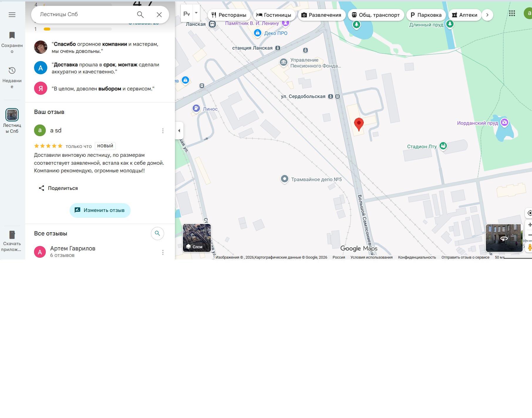
Task: Open options for Артем Гаврилов's review
Action: pos(163,252)
